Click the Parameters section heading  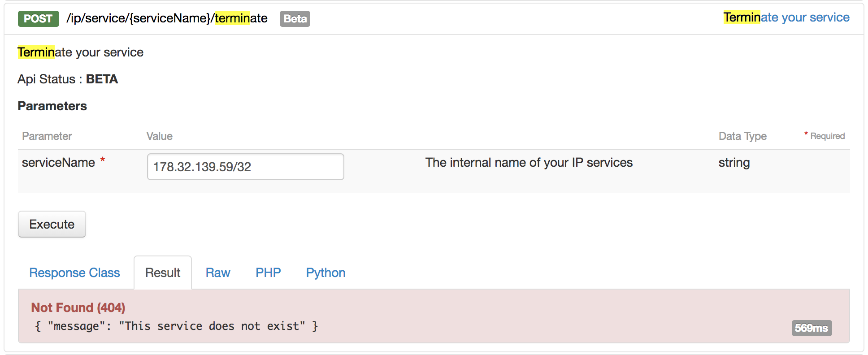[x=52, y=106]
